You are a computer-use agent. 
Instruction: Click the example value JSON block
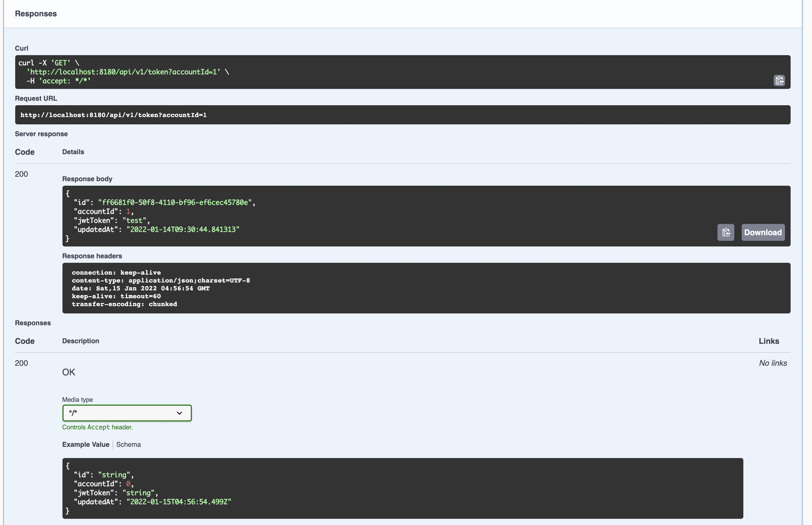402,488
